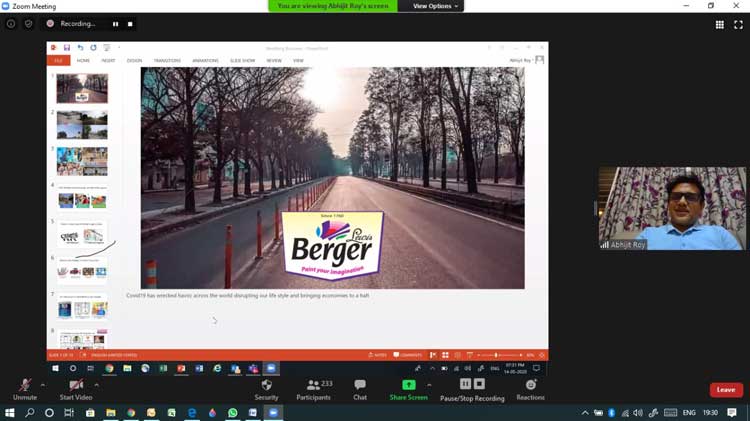The height and width of the screenshot is (421, 750).
Task: Open the Security menu
Action: [x=266, y=389]
